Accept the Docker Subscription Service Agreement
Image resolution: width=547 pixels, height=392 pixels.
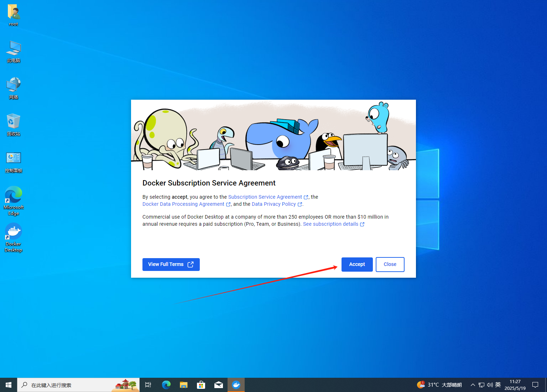[x=357, y=264]
